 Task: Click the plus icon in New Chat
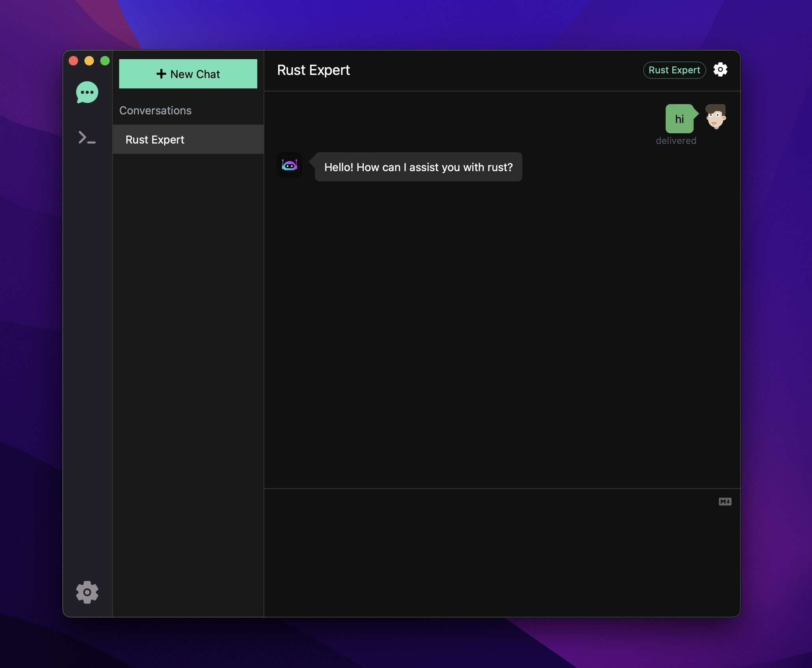tap(161, 74)
